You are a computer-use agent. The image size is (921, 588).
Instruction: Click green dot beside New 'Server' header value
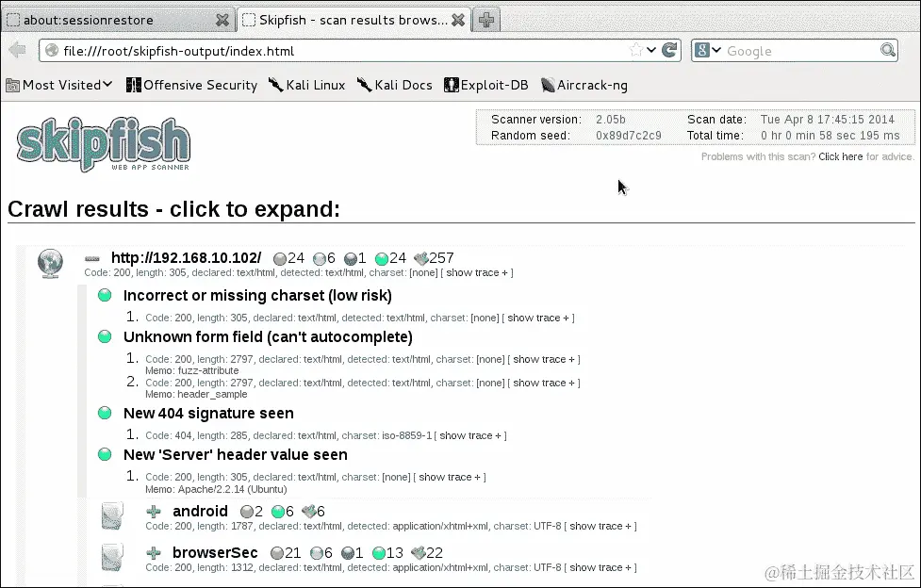(x=105, y=454)
